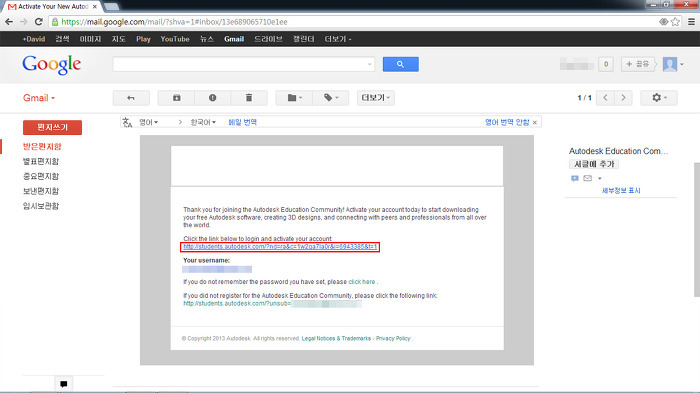Click the reply back-arrow toolbar button

(131, 98)
